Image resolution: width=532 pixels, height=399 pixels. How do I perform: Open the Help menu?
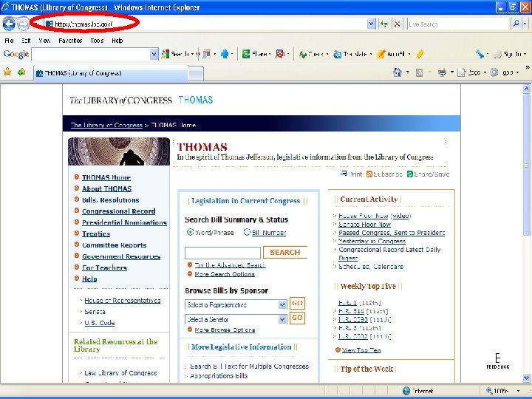pos(117,41)
